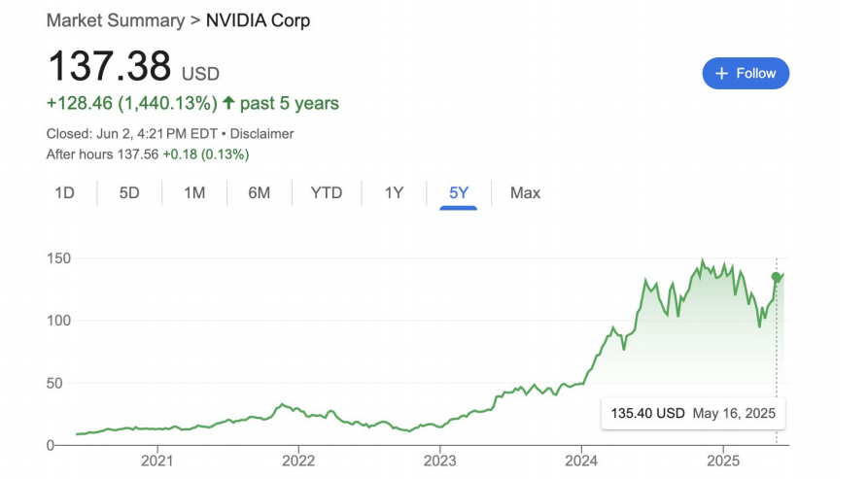Click the 2023 x-axis label
The height and width of the screenshot is (479, 868).
pyautogui.click(x=439, y=461)
